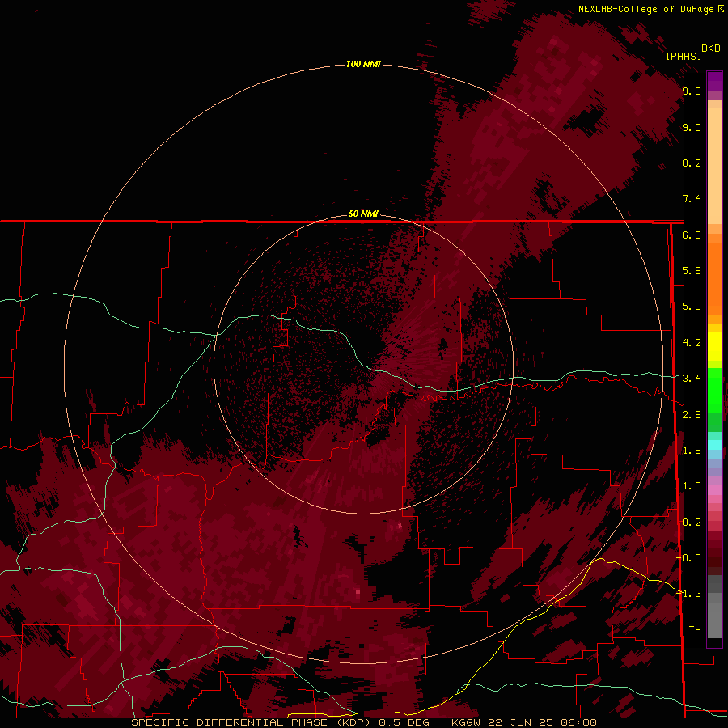Click the 9.0 value on color scale
The image size is (728, 728).
click(x=692, y=128)
